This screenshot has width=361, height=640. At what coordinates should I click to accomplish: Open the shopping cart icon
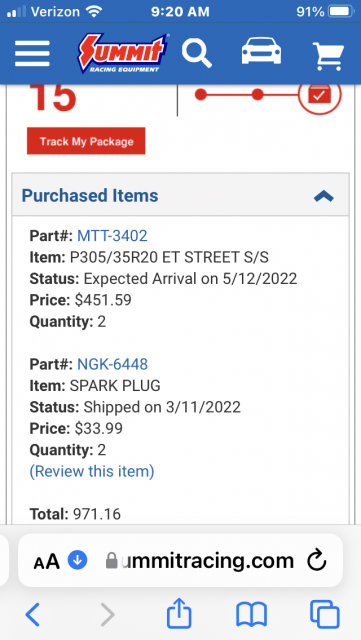[328, 55]
